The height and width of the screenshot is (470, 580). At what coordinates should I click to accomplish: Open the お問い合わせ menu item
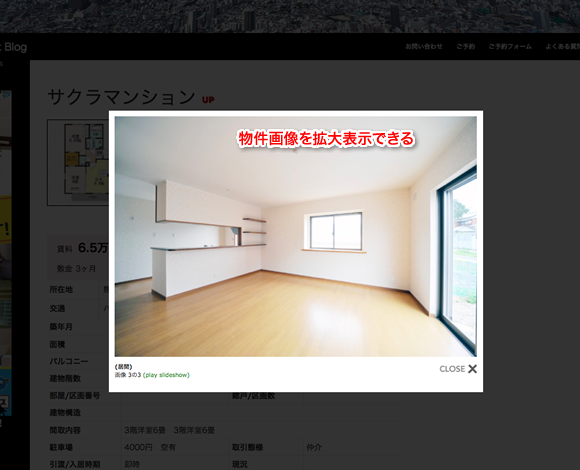pos(424,47)
